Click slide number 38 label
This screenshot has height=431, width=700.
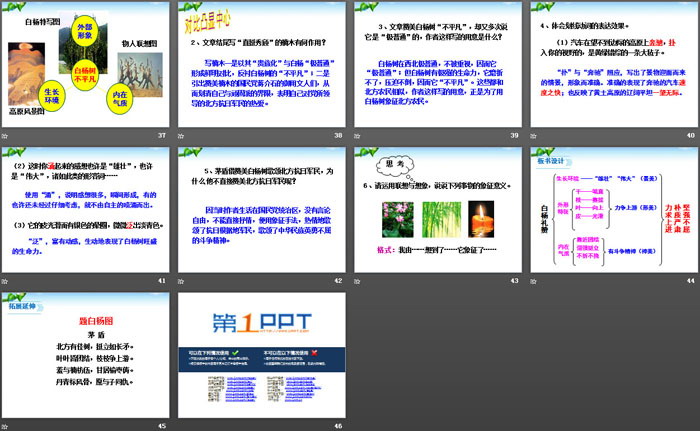[x=338, y=135]
